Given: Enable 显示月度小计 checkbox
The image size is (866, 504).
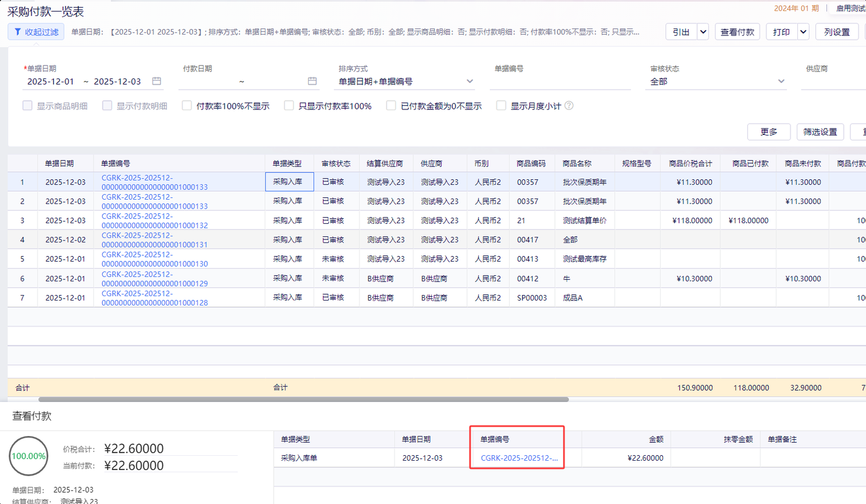Looking at the screenshot, I should coord(501,106).
